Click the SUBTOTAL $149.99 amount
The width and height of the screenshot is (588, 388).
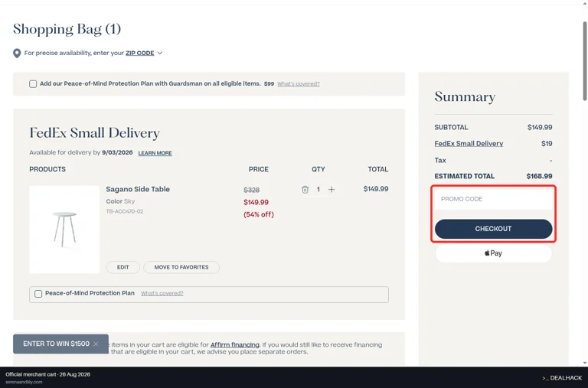(540, 128)
